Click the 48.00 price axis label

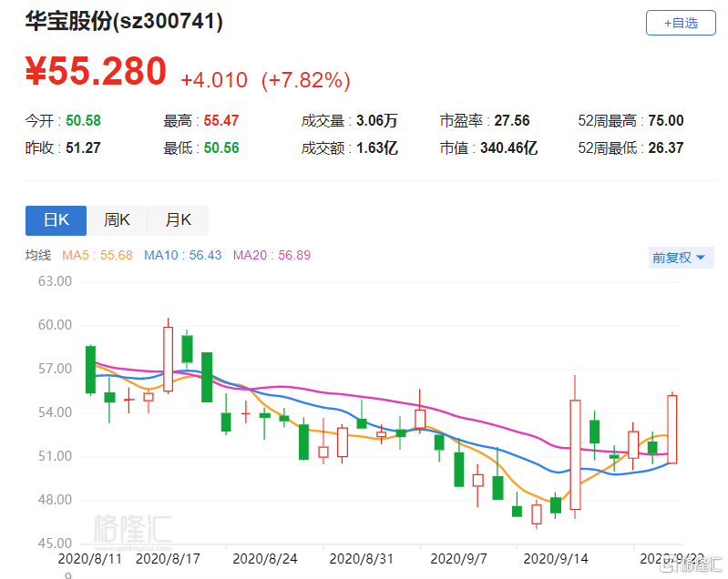coord(55,500)
